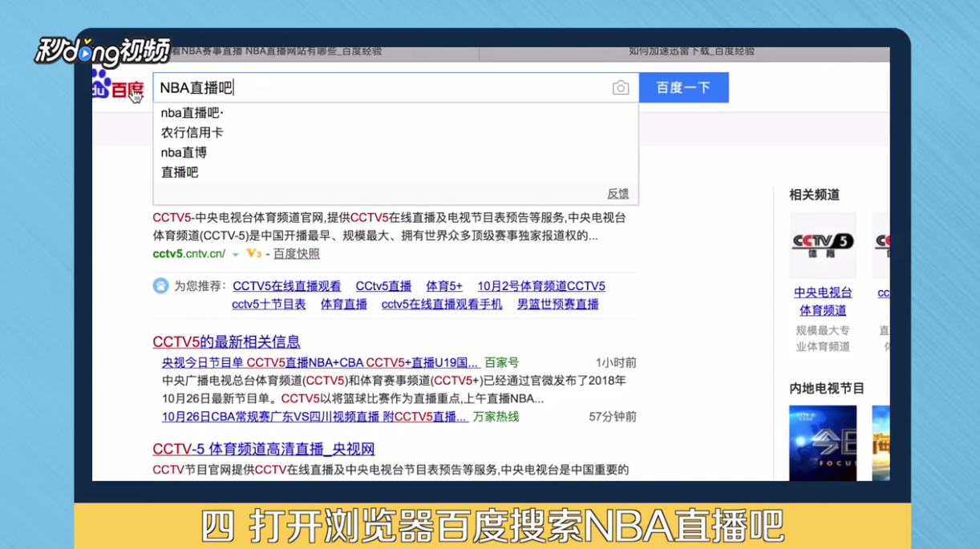
Task: Open news link 央视今日节目单 CCTV5直播NBA+CBA
Action: pyautogui.click(x=320, y=363)
